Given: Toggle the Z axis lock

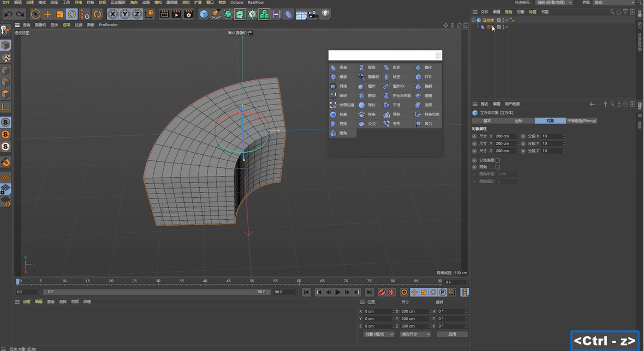Looking at the screenshot, I should [x=137, y=14].
